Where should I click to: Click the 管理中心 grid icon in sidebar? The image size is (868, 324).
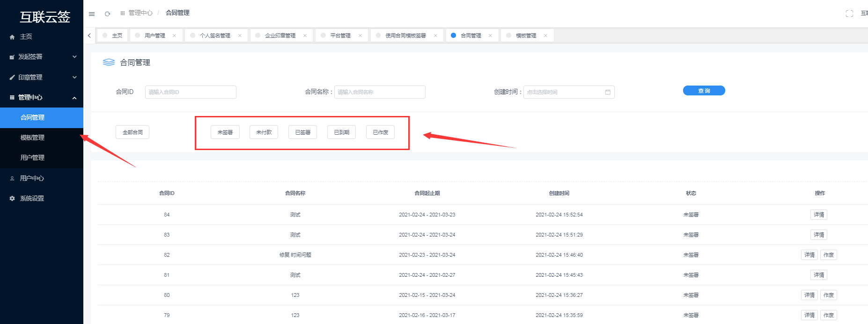coord(12,98)
